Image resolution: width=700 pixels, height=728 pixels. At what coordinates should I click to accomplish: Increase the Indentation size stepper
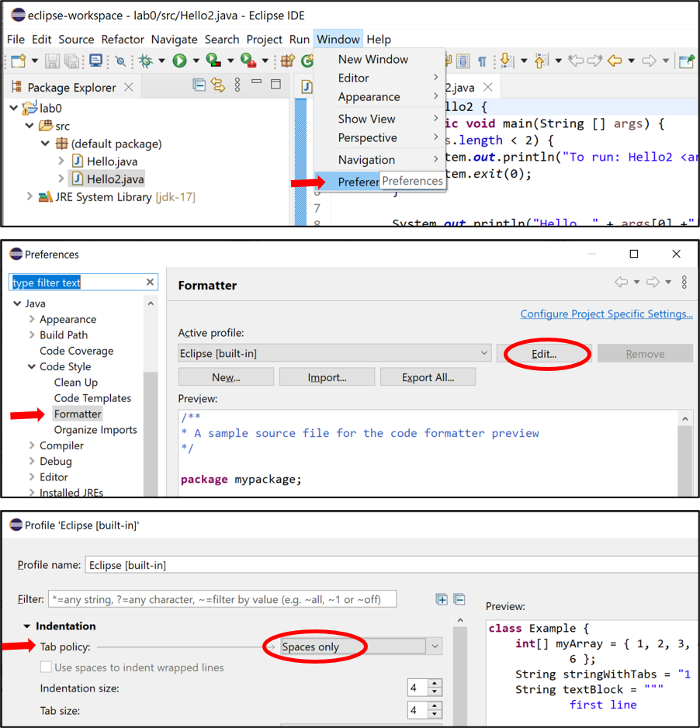(435, 683)
